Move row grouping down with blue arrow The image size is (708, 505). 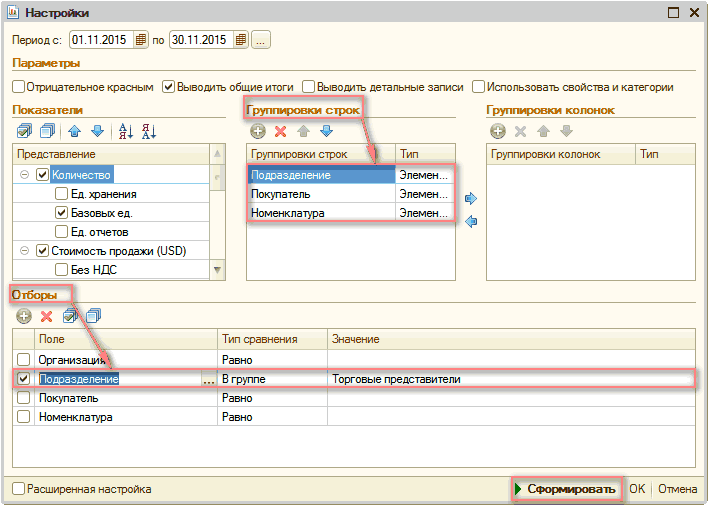(325, 131)
